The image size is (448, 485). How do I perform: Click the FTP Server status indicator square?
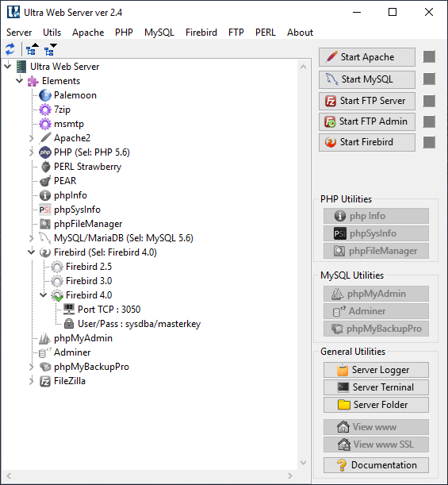[x=429, y=101]
